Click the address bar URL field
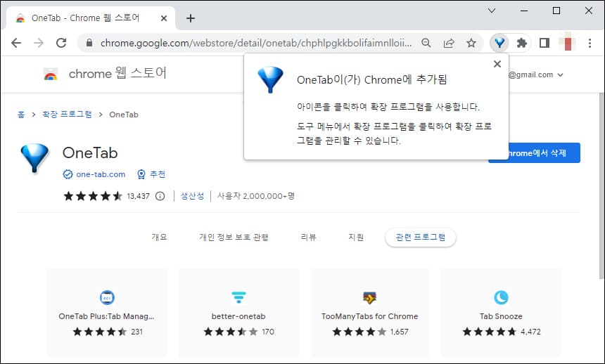605x364 pixels. pos(256,43)
